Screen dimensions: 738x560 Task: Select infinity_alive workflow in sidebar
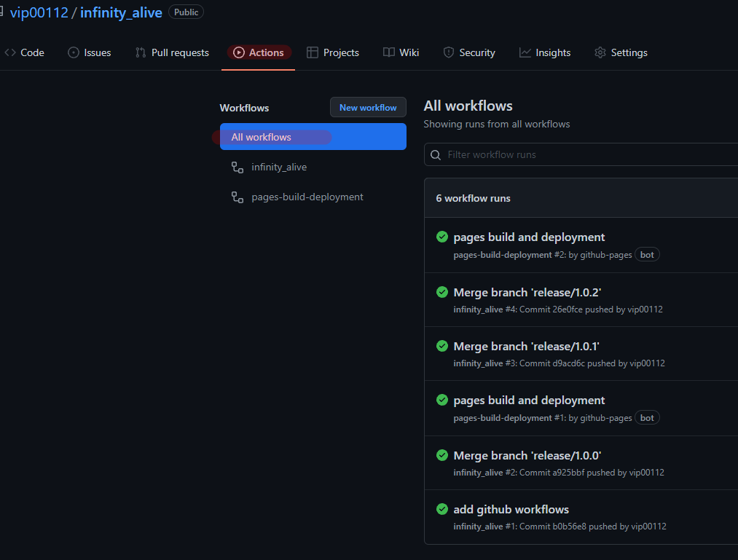click(x=313, y=167)
